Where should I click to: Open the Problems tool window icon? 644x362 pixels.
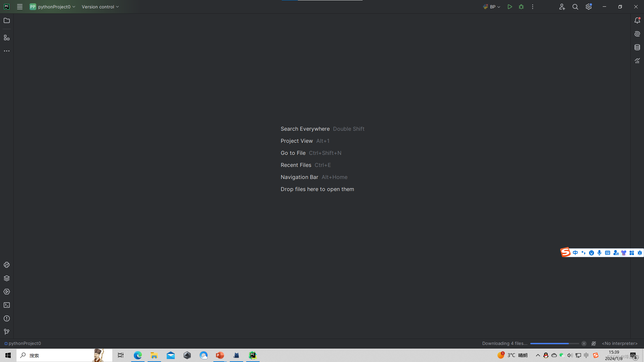pyautogui.click(x=7, y=318)
